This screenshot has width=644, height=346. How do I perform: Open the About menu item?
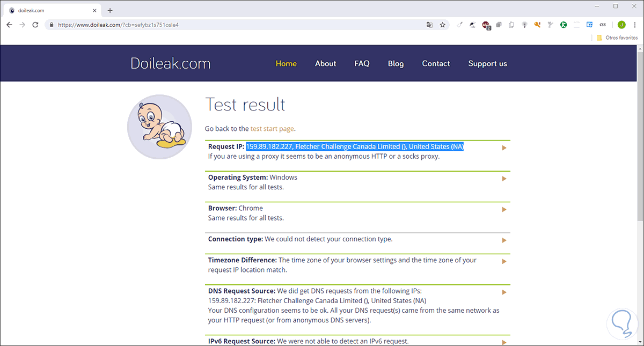click(325, 63)
